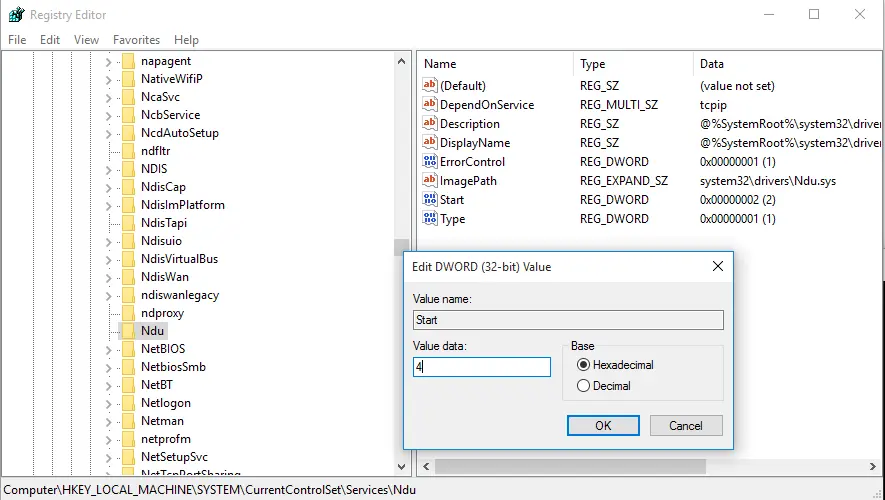Click the string icon next to (Default)
Screen dimensions: 885x500
430,85
